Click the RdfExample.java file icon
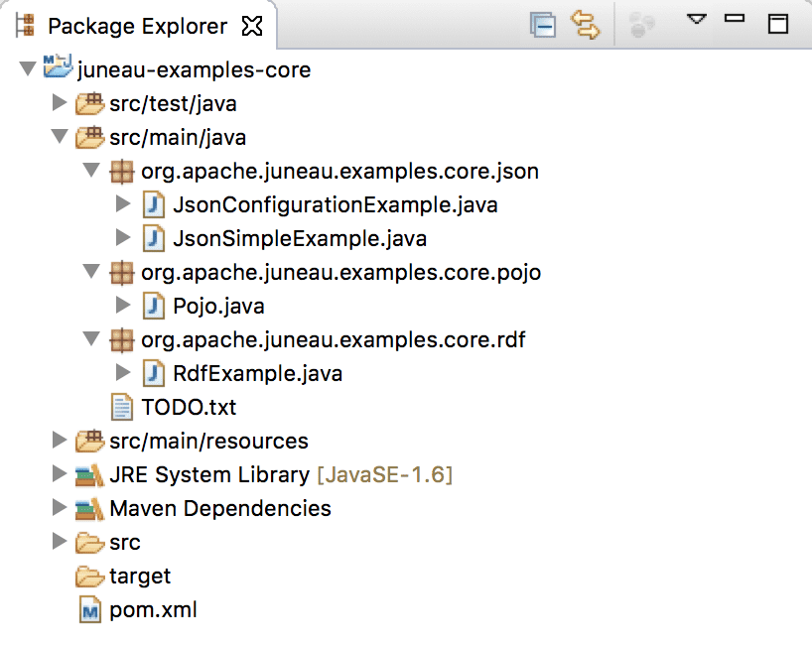 (x=153, y=373)
